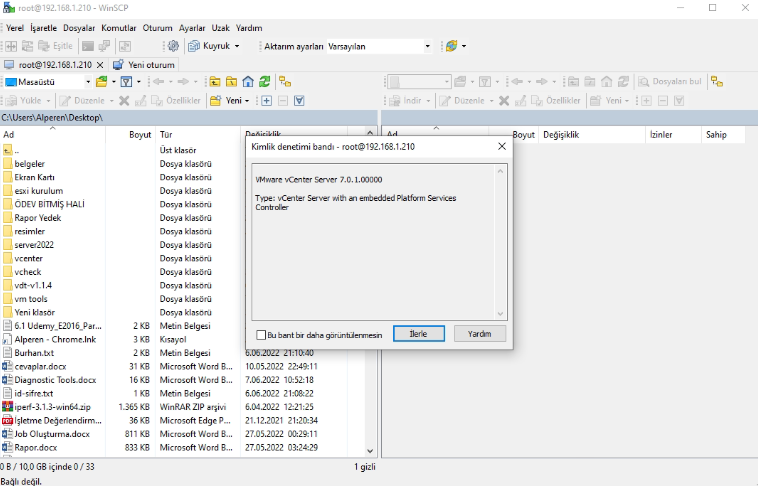Expand the Kuyruk dropdown arrow
The width and height of the screenshot is (758, 486).
point(237,46)
